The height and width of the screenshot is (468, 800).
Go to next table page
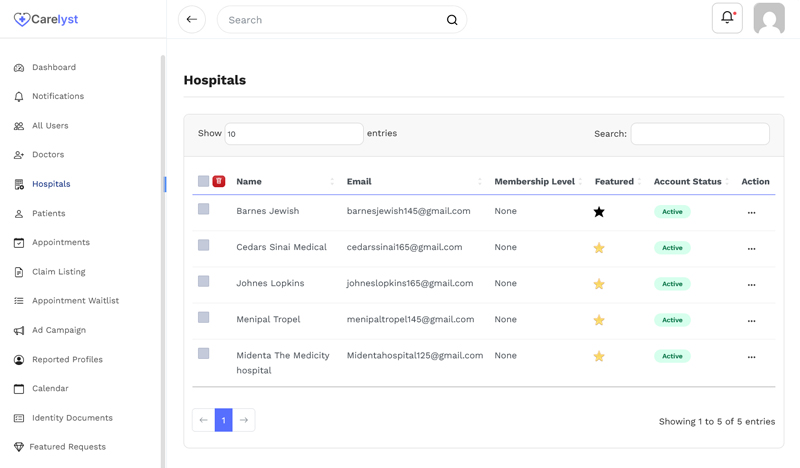click(244, 420)
